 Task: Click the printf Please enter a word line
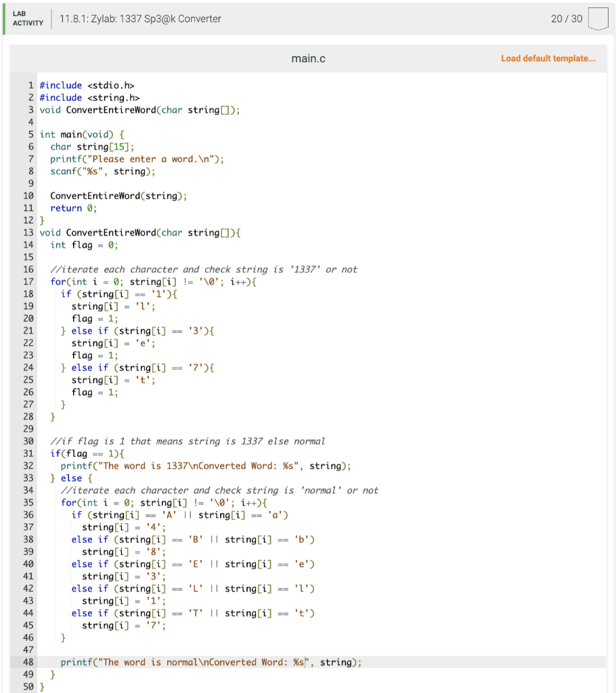137,159
